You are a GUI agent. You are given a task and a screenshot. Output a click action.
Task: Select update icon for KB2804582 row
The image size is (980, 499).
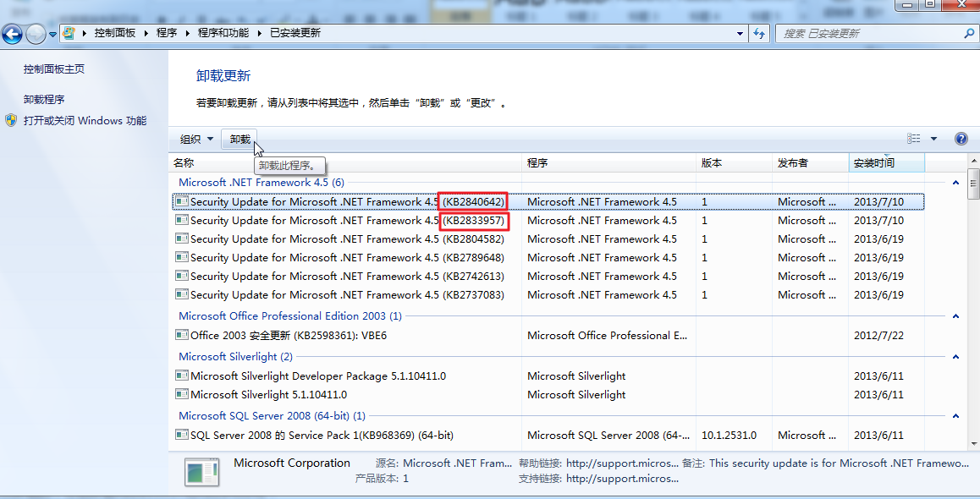click(x=182, y=239)
